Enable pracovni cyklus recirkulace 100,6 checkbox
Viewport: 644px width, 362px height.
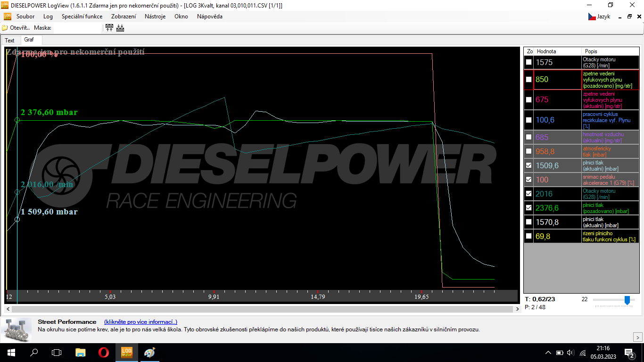click(529, 120)
